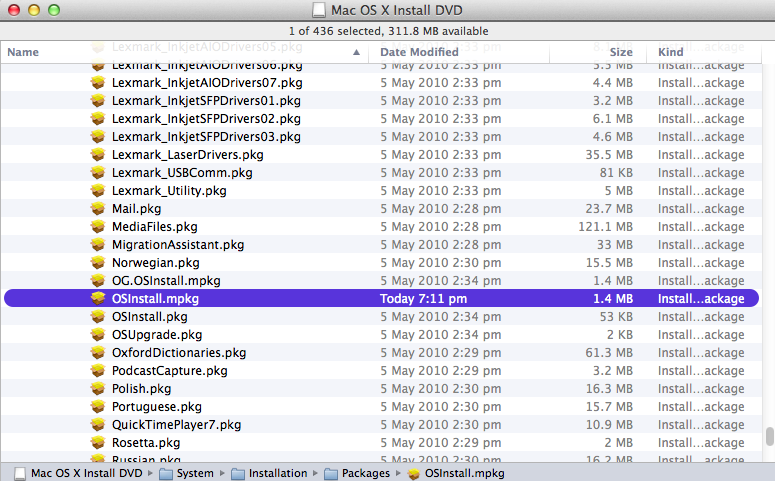The height and width of the screenshot is (481, 775).
Task: Click the Portuguese.pkg package icon
Action: point(98,406)
